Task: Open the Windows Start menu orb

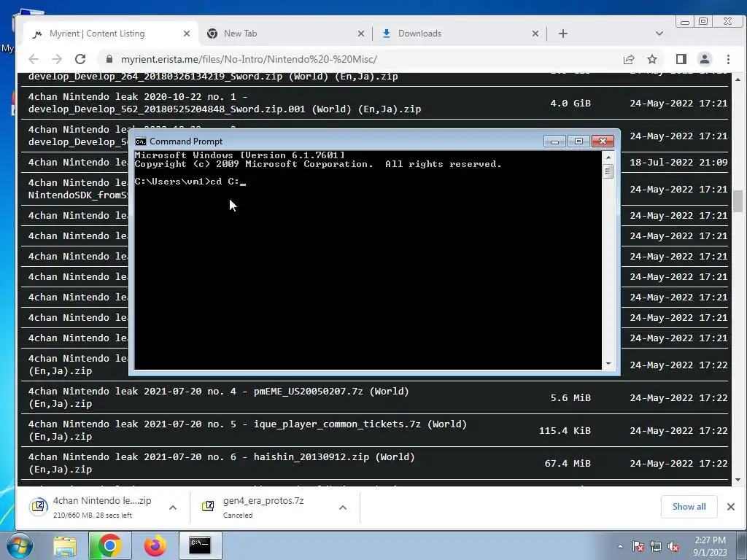Action: (19, 545)
